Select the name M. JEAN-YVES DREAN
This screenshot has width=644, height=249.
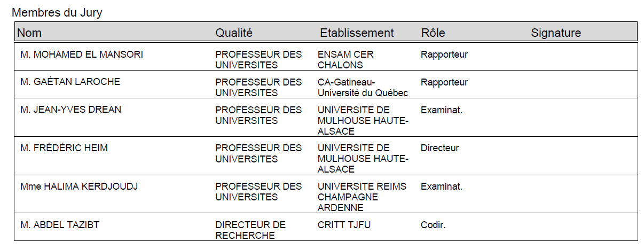click(70, 110)
